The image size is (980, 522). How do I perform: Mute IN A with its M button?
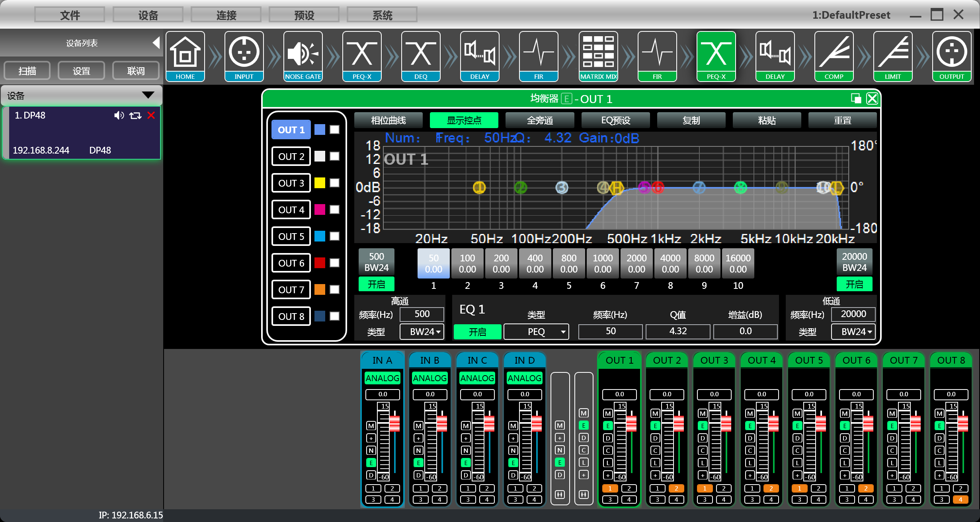[371, 426]
